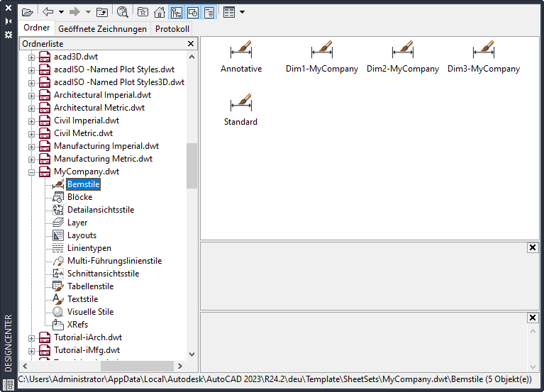Click the Up one folder level icon

pyautogui.click(x=102, y=13)
